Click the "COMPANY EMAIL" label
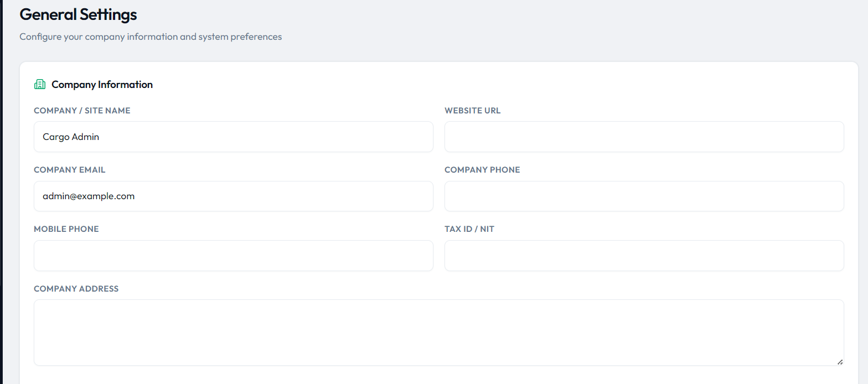 click(69, 170)
